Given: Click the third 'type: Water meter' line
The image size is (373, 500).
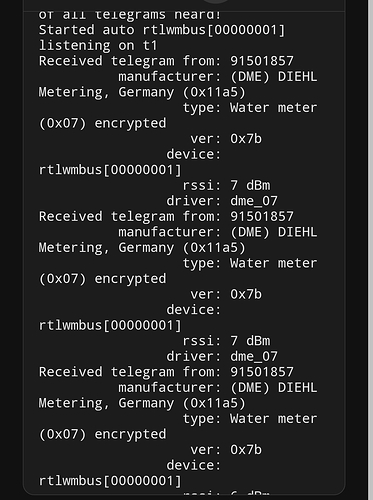Looking at the screenshot, I should point(250,419).
